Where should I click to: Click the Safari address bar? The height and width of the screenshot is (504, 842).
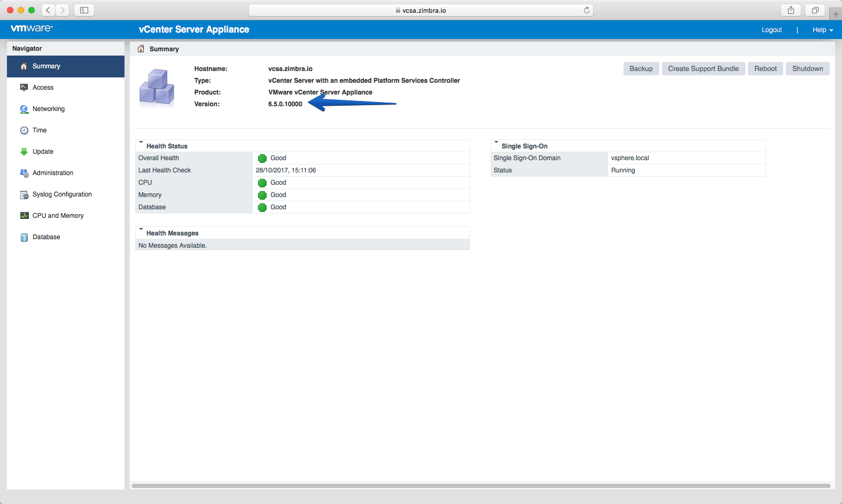tap(420, 10)
